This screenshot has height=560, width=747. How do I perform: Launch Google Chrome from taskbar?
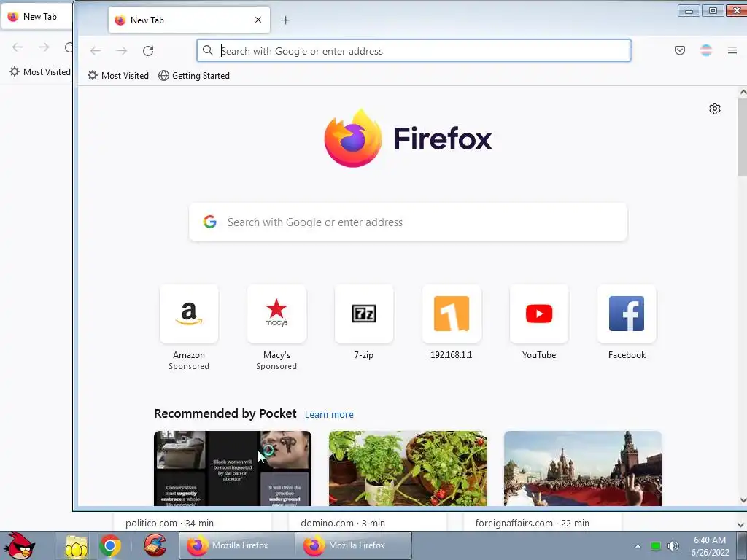click(x=110, y=545)
